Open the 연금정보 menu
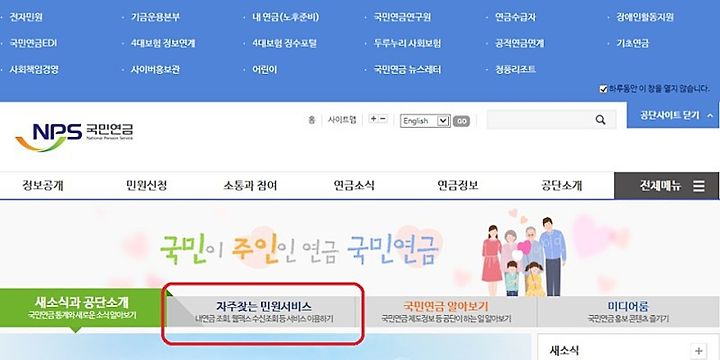 (458, 186)
